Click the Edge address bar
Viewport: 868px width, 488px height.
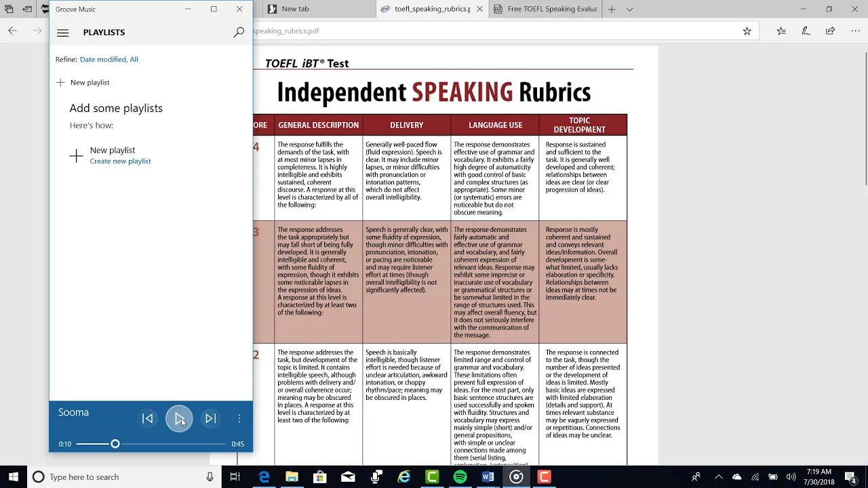495,30
